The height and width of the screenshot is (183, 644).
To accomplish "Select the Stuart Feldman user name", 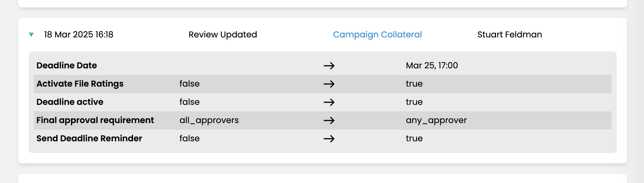I will 509,35.
